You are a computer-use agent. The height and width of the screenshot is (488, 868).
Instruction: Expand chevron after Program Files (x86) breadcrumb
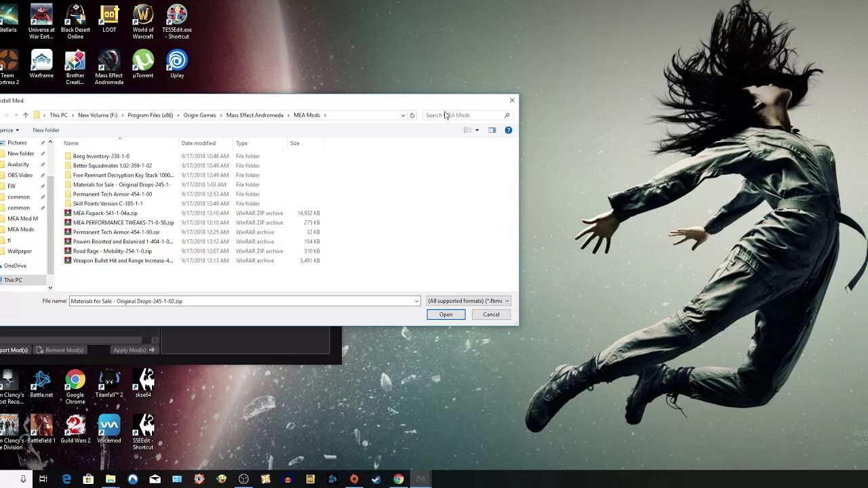click(x=178, y=115)
